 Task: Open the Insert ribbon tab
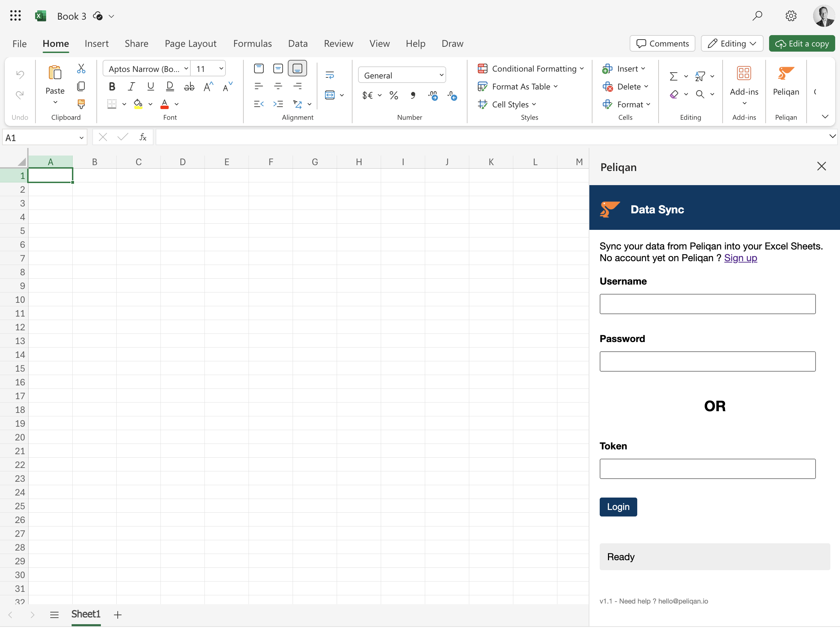click(96, 44)
